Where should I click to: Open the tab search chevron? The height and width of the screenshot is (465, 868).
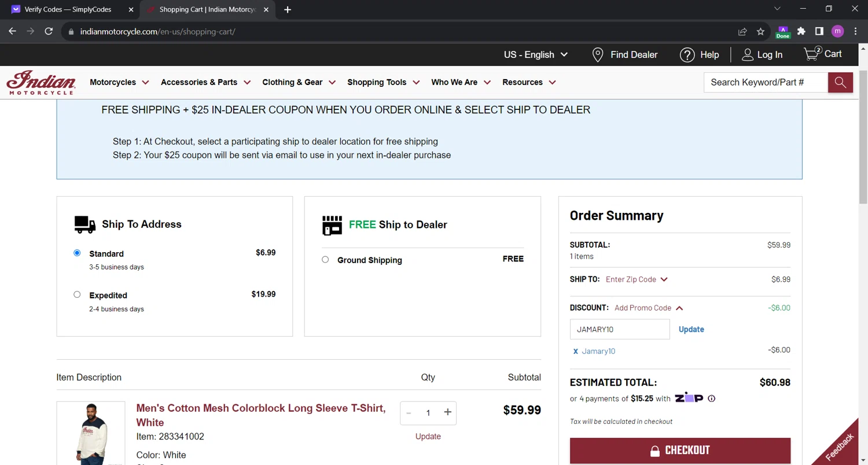[x=777, y=9]
